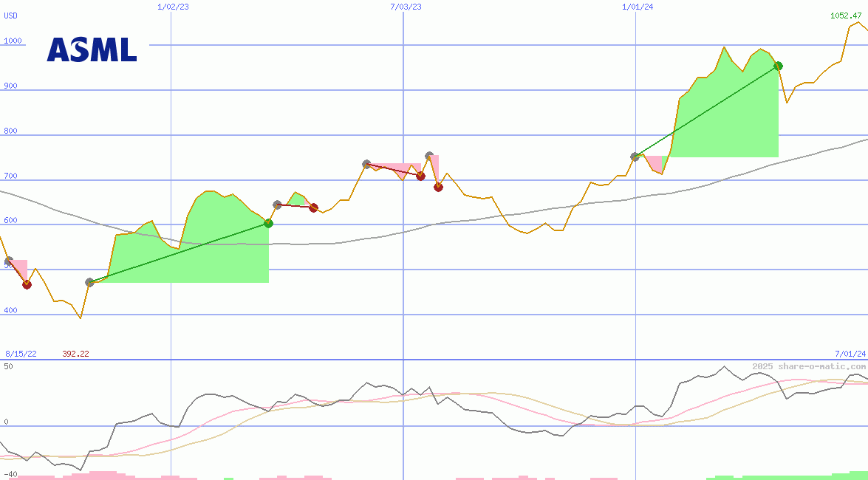The height and width of the screenshot is (480, 868).
Task: Click gray entry marker just right of 600 green marker
Action: [x=277, y=205]
